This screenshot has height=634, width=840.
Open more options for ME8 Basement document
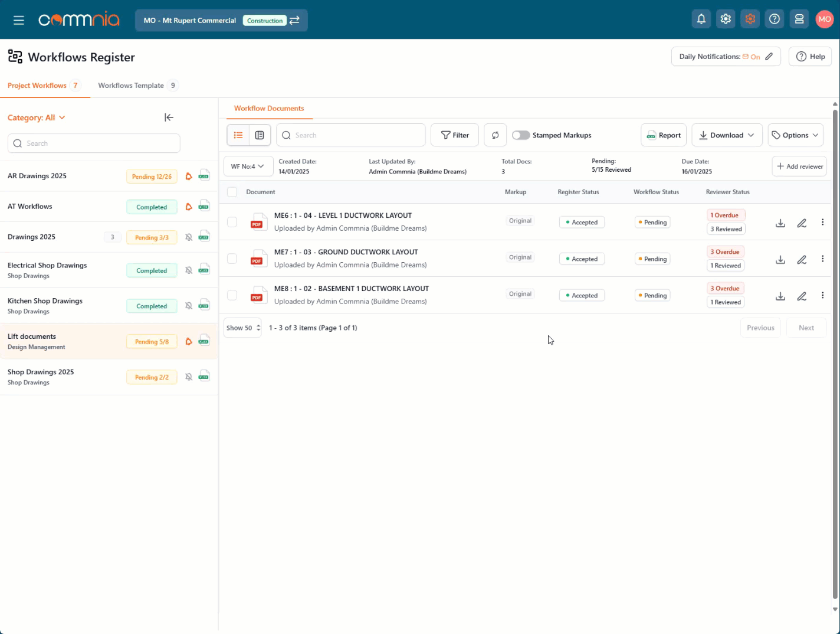(x=822, y=295)
